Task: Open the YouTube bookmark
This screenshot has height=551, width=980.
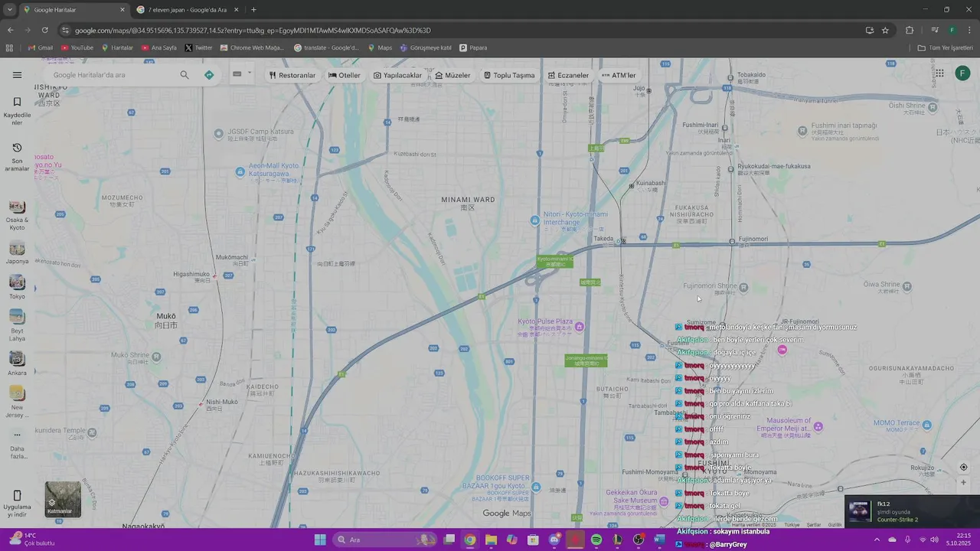Action: (x=77, y=47)
